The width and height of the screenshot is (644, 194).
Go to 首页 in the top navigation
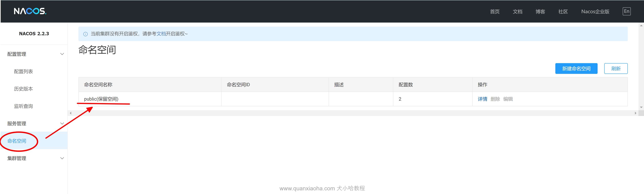click(495, 12)
